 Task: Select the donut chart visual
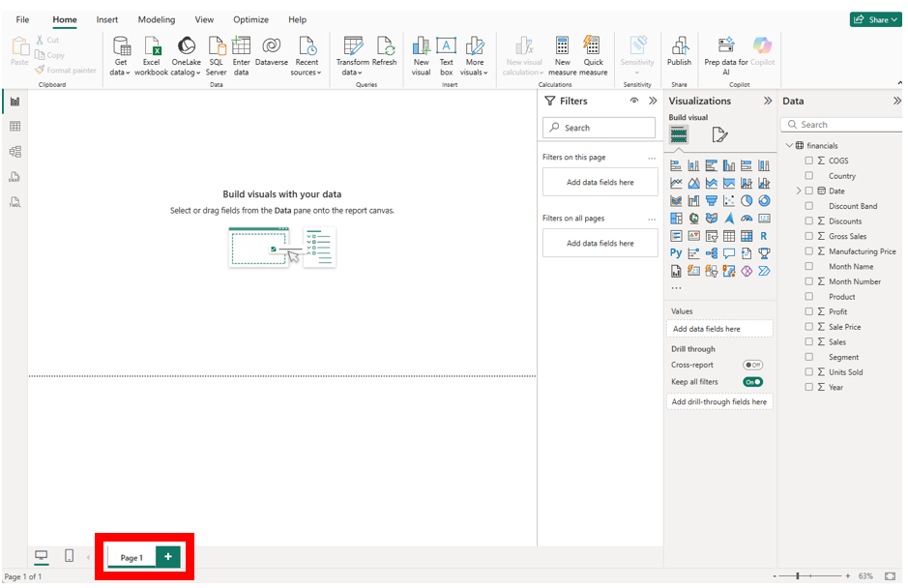764,201
